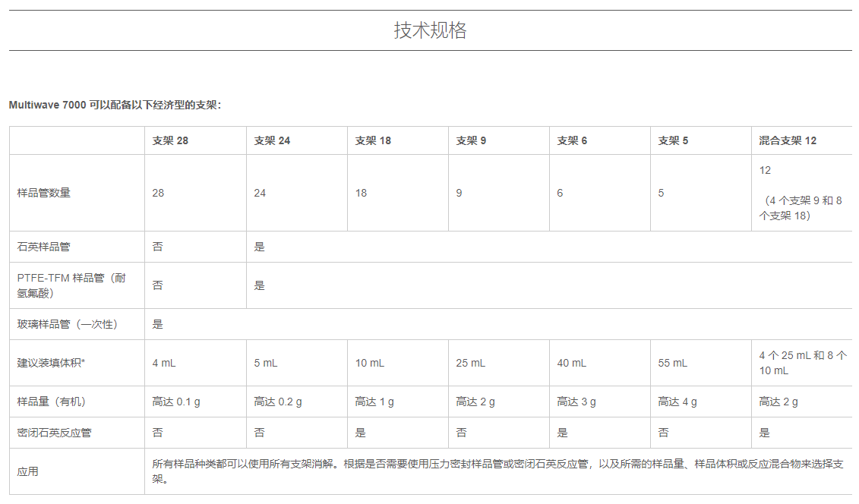Select the 应用 row label
Screen dimensions: 859x504
[28, 471]
